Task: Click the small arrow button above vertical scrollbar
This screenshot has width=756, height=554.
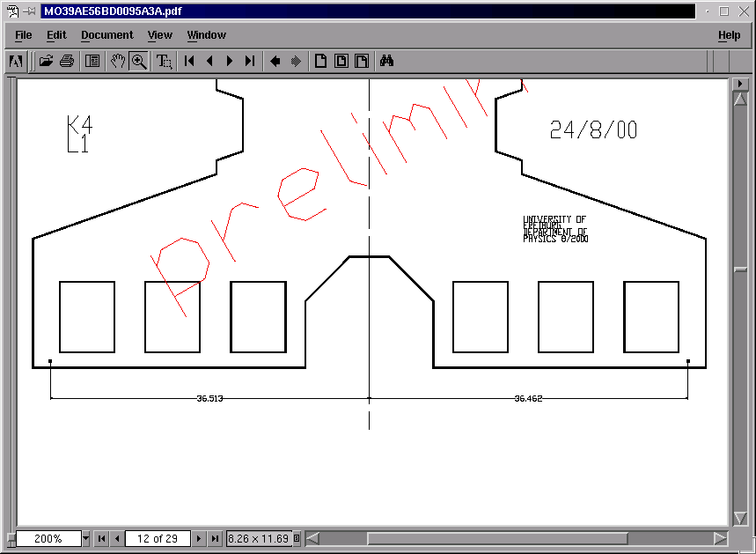Action: point(740,84)
